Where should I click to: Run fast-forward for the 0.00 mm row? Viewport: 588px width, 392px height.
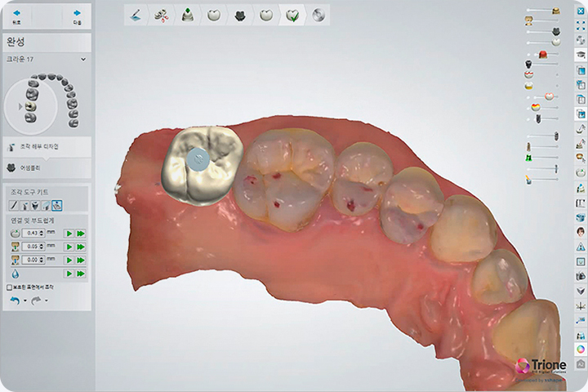[81, 261]
